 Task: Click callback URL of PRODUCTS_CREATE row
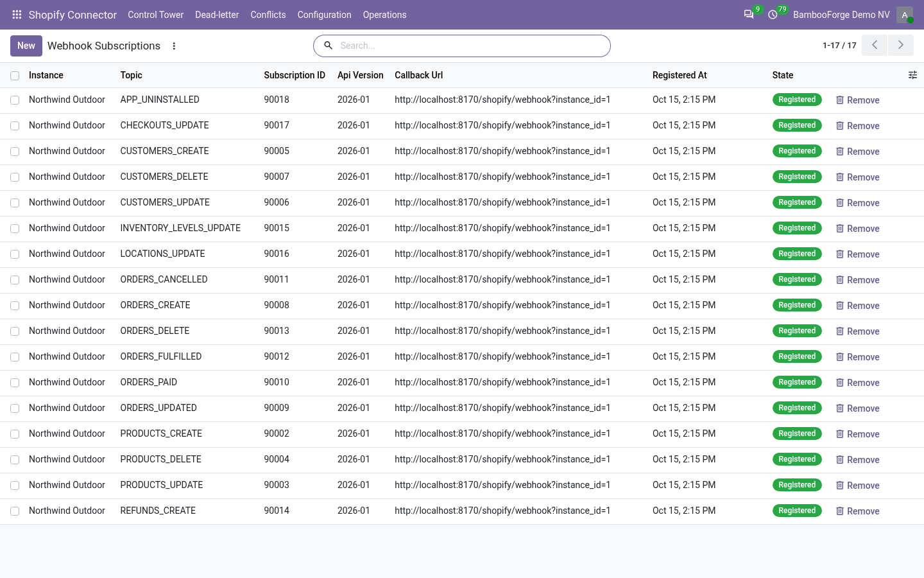tap(502, 433)
